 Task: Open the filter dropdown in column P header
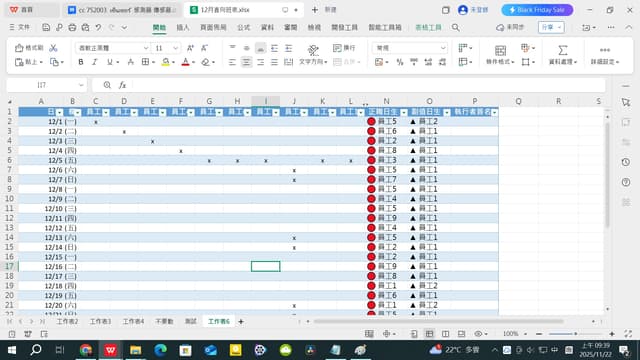pyautogui.click(x=495, y=112)
